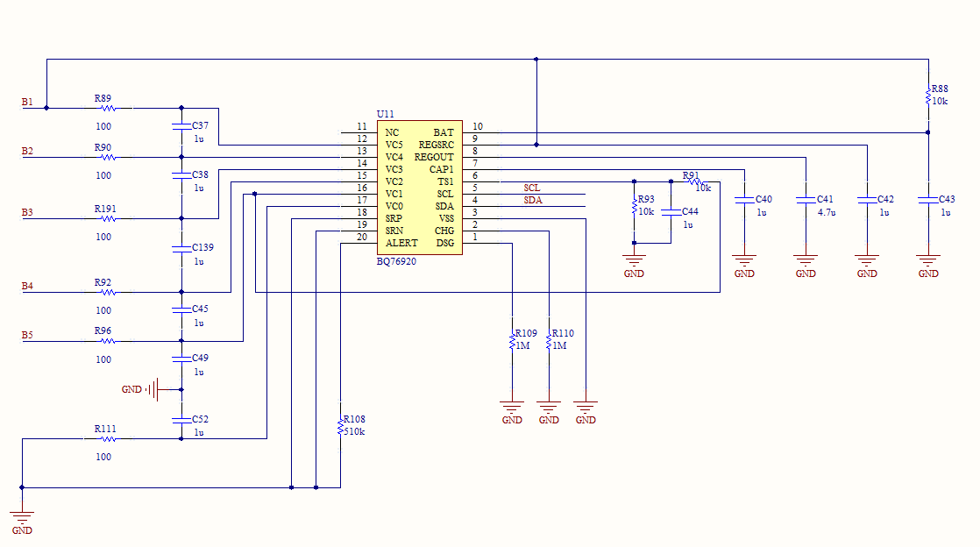980x547 pixels.
Task: Click the NC pin label
Action: (392, 132)
